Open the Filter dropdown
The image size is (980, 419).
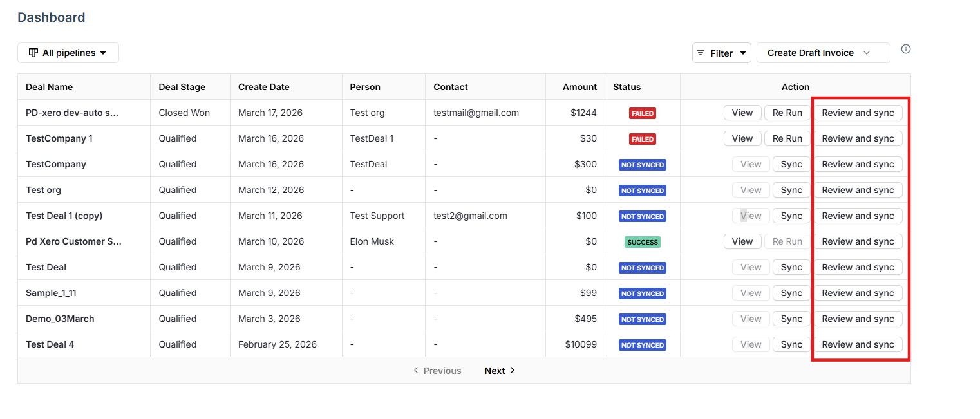click(721, 53)
